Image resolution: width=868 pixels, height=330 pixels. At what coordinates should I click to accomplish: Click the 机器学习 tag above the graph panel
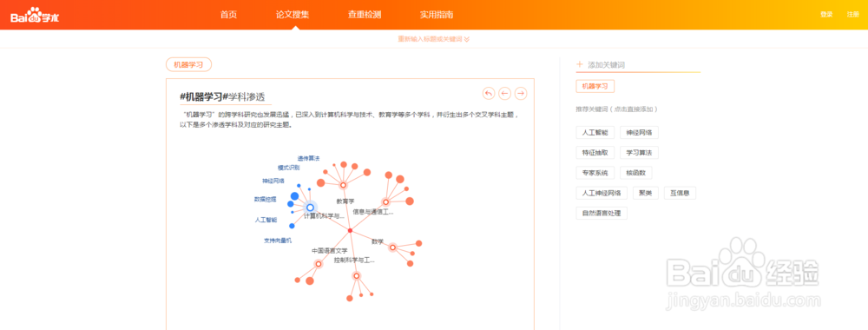tap(188, 65)
